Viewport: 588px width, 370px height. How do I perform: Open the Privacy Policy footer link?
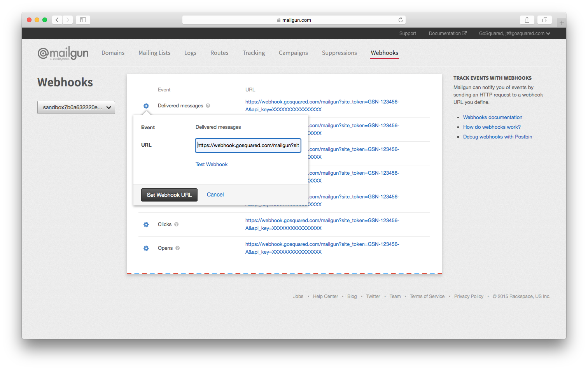tap(469, 296)
